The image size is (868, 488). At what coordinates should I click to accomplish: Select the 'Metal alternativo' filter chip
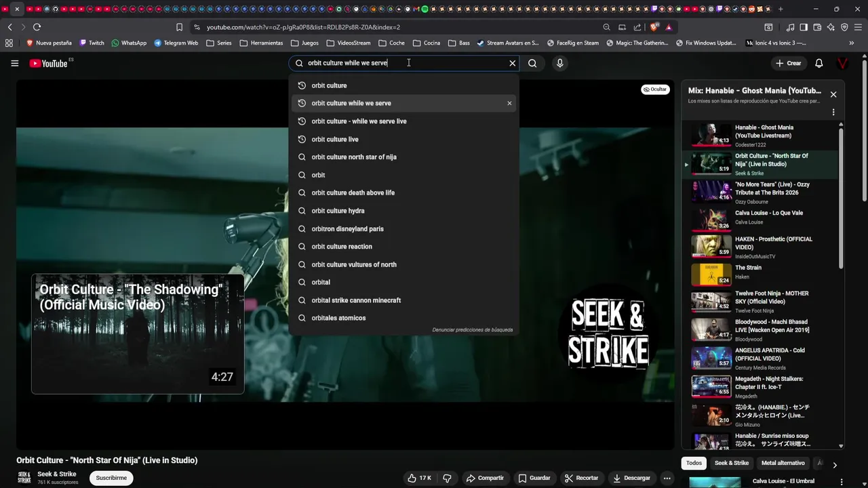point(783,463)
